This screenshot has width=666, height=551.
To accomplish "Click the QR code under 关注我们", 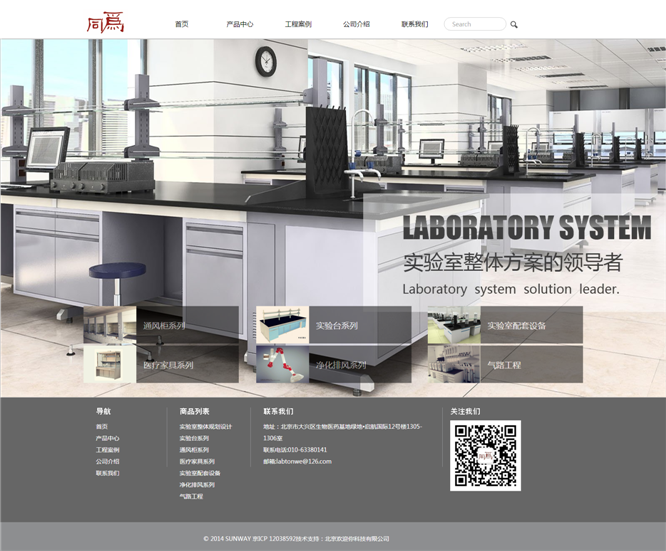I will 485,455.
